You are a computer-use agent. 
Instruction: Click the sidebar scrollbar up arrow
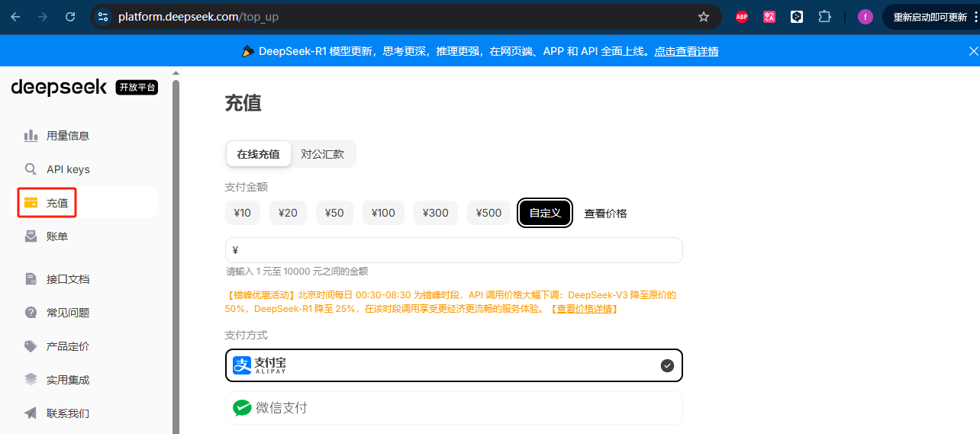coord(176,73)
